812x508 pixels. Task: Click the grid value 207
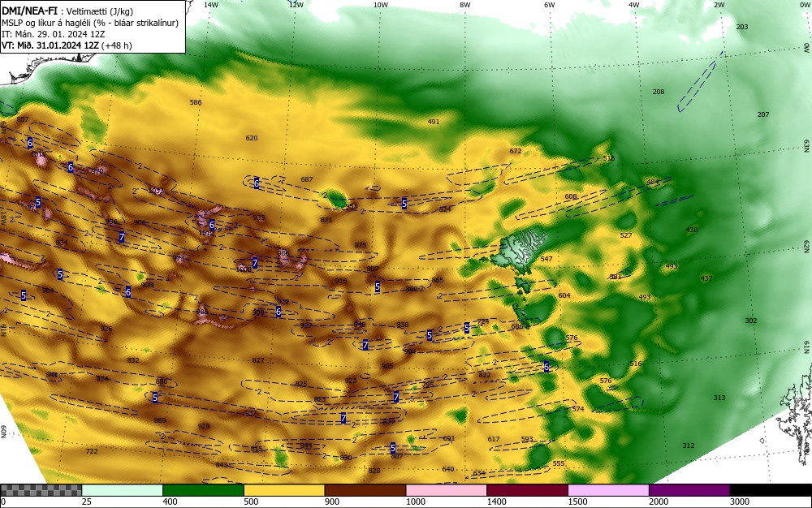click(x=763, y=114)
